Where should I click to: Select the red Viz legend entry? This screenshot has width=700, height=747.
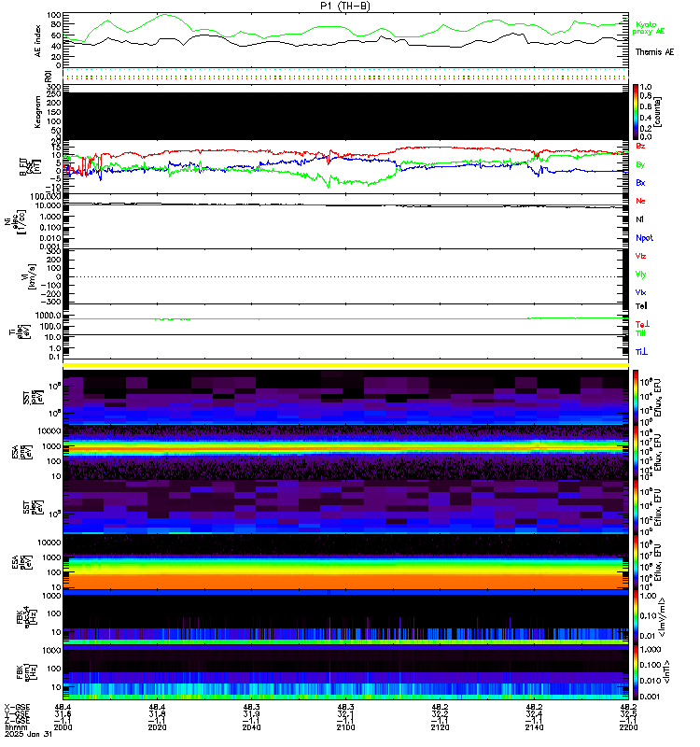640,256
